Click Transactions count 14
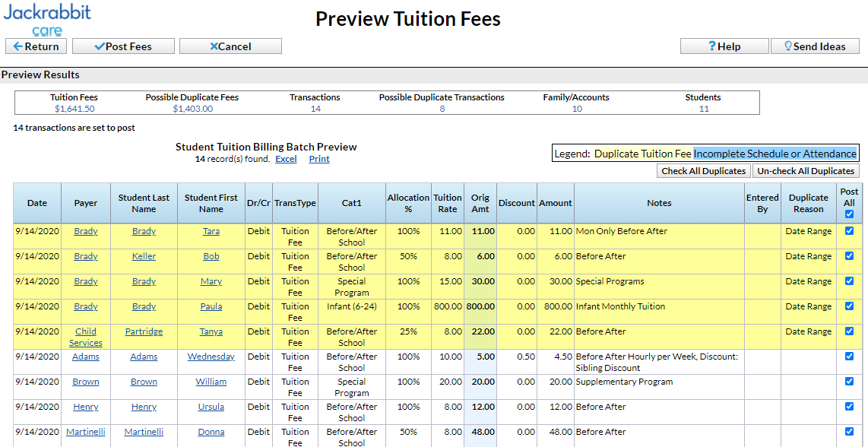The image size is (868, 447). click(315, 109)
